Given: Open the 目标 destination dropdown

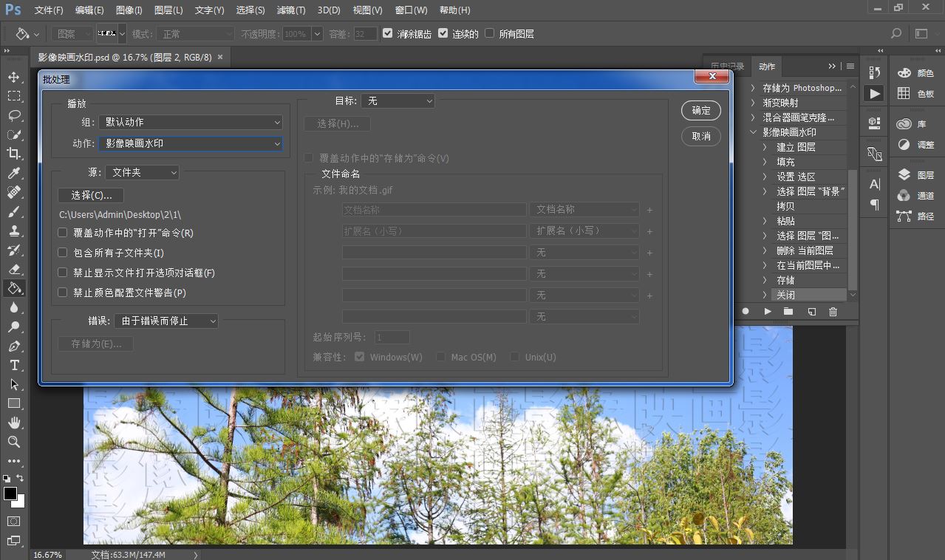Looking at the screenshot, I should (398, 100).
